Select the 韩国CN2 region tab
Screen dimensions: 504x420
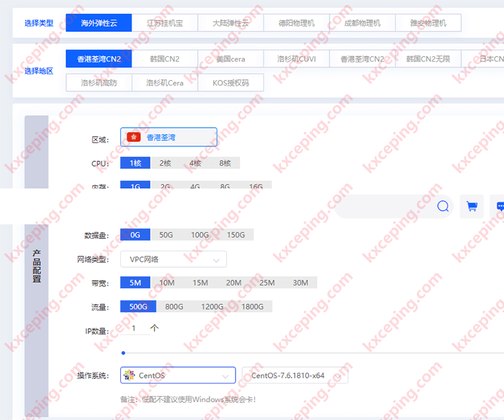(164, 59)
